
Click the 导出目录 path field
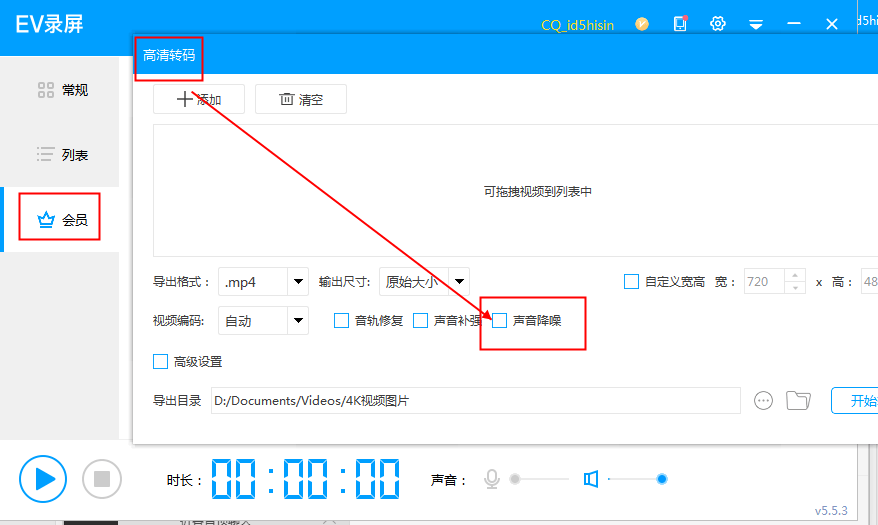[x=475, y=401]
